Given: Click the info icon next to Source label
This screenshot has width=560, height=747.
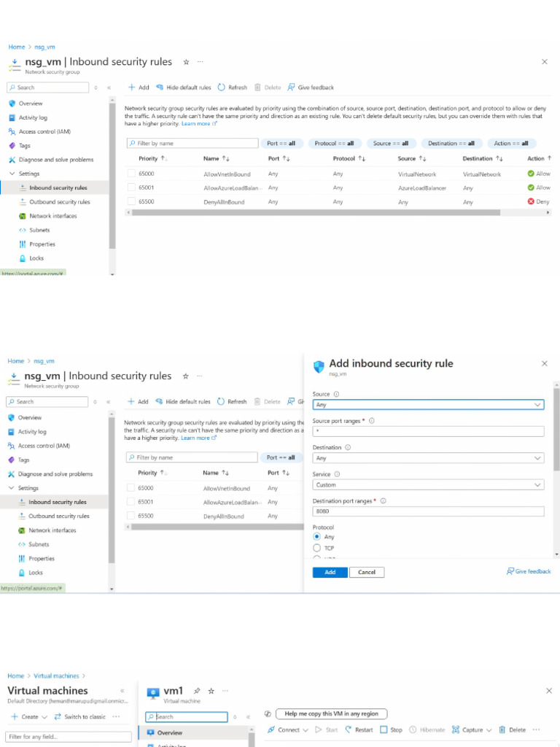Looking at the screenshot, I should click(336, 394).
